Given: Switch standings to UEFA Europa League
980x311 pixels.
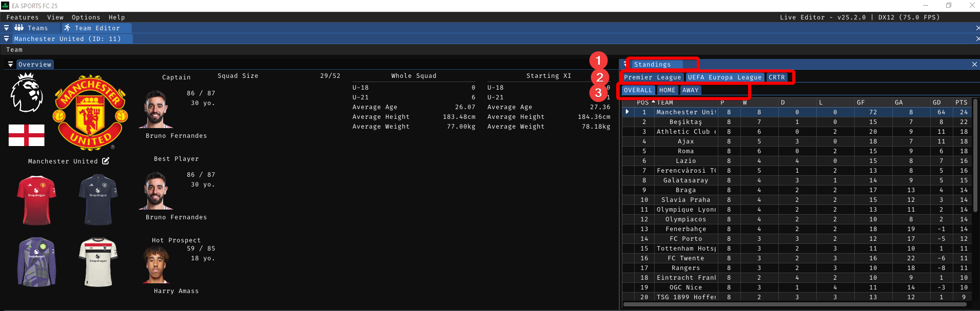Looking at the screenshot, I should [724, 77].
